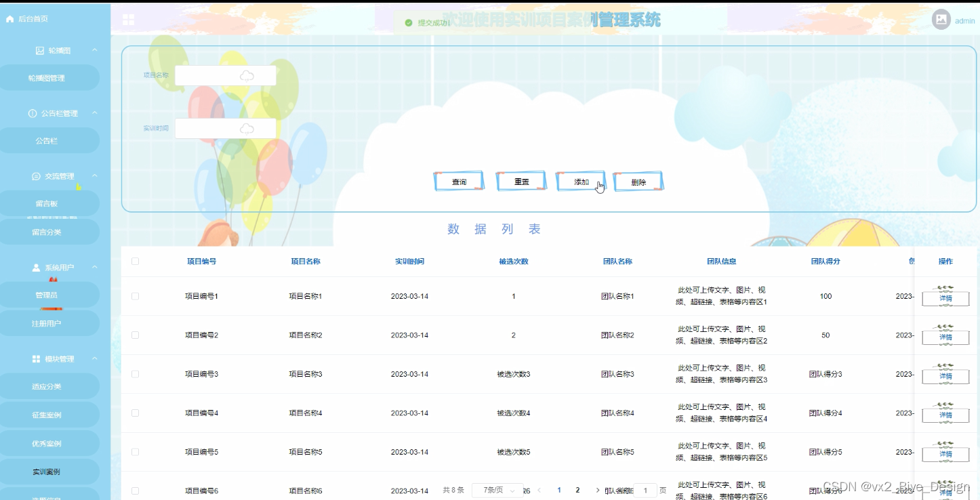Select page 2 in pagination

pos(577,490)
